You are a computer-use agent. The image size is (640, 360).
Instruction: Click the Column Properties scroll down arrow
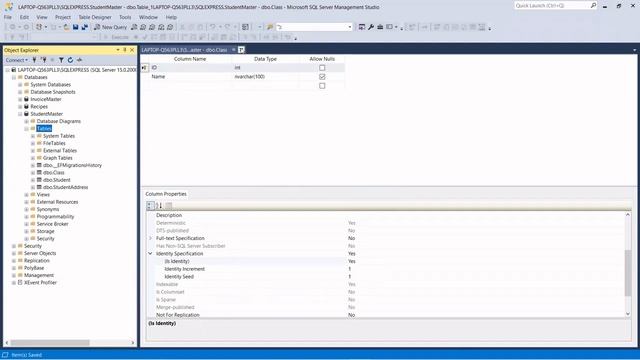pyautogui.click(x=628, y=314)
